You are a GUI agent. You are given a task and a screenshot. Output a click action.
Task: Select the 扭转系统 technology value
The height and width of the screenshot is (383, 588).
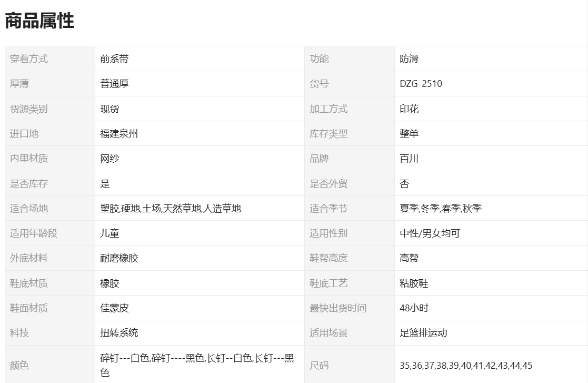[x=119, y=333]
